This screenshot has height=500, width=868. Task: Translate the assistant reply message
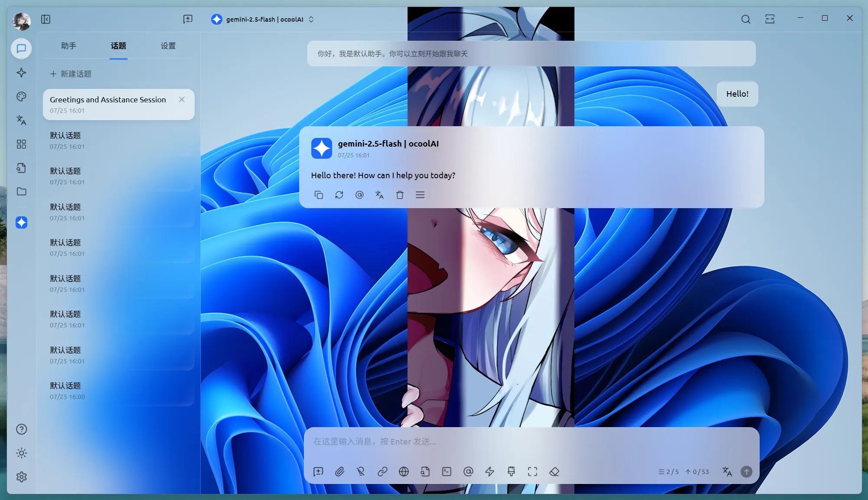pyautogui.click(x=379, y=195)
